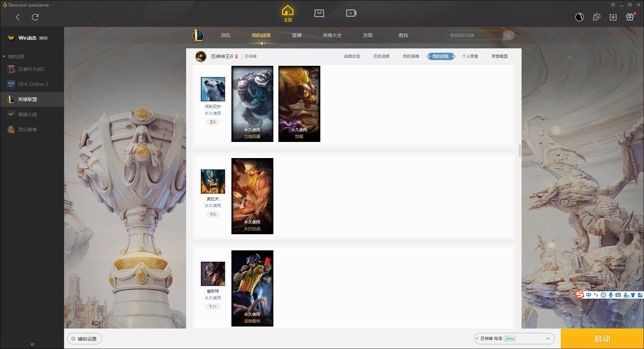
Task: Open the 我的战绩 tab
Action: coord(261,35)
